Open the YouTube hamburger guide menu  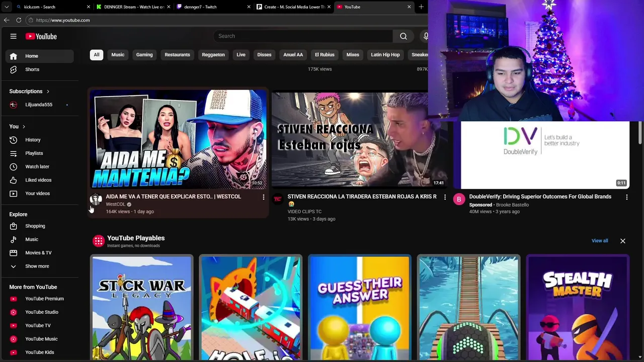pyautogui.click(x=14, y=36)
